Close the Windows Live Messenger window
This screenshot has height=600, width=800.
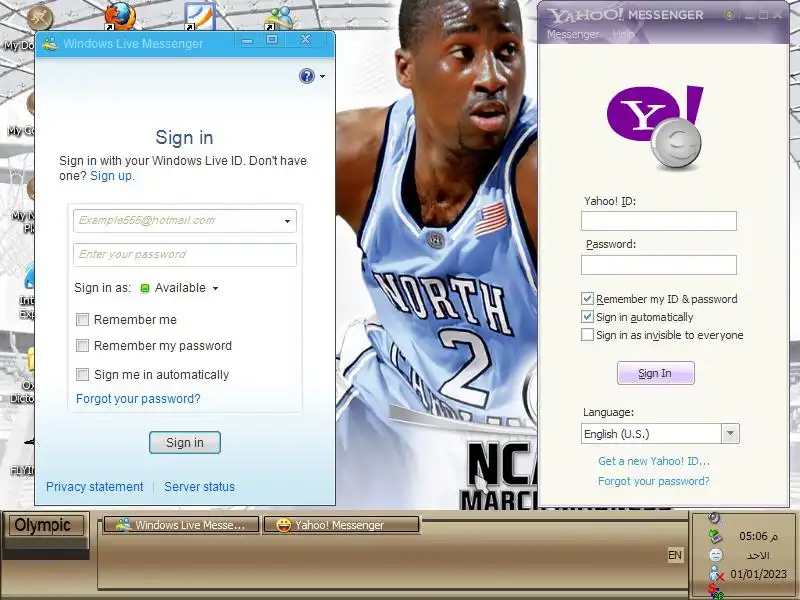(x=305, y=39)
